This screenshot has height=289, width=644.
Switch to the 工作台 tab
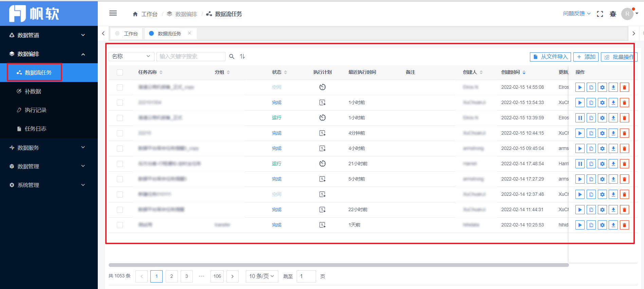[x=127, y=34]
